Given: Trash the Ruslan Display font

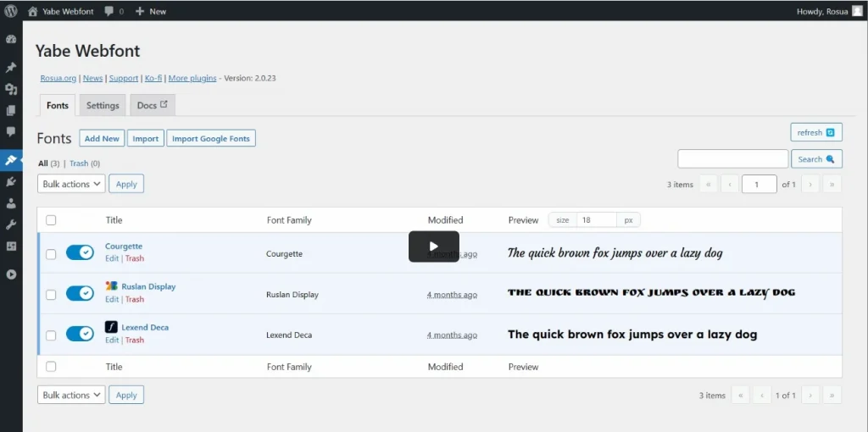Looking at the screenshot, I should point(135,299).
